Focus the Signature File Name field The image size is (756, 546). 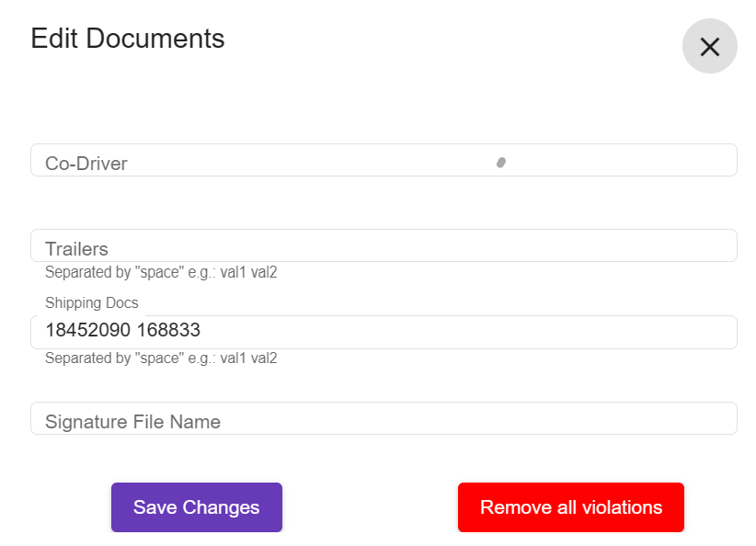point(384,418)
